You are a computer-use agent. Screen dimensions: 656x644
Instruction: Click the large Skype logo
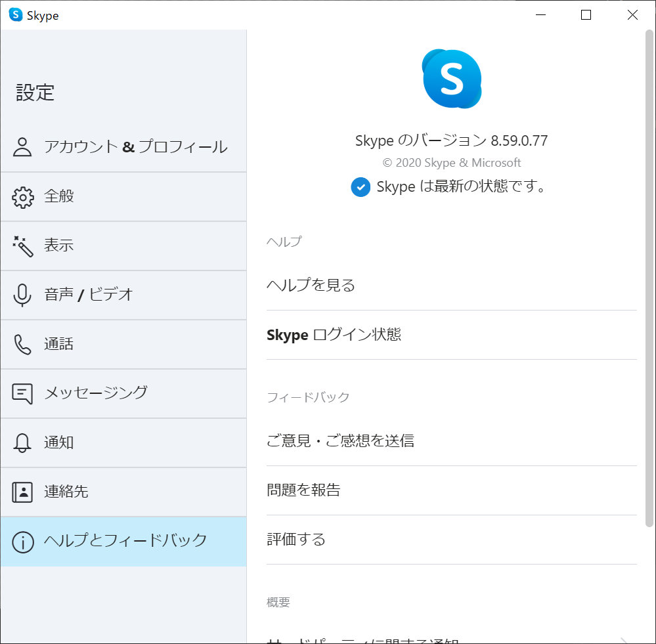pos(452,79)
